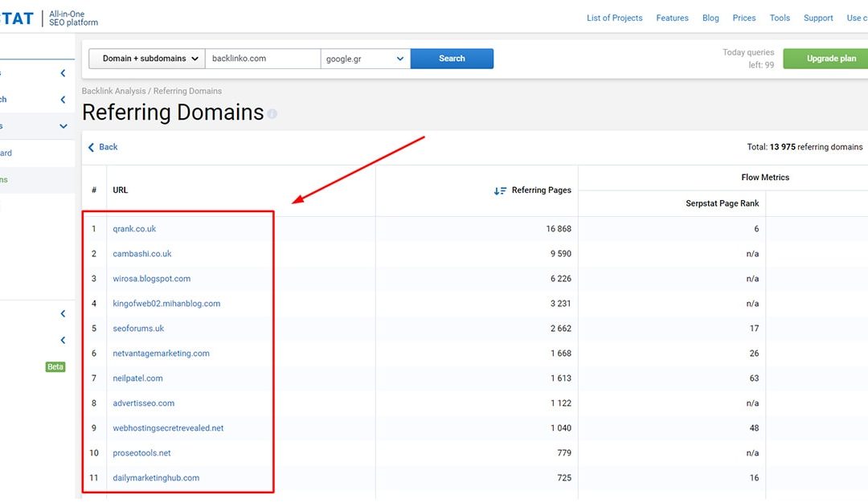Click the sort icon next to Referring Pages
This screenshot has width=868, height=503.
pyautogui.click(x=500, y=190)
